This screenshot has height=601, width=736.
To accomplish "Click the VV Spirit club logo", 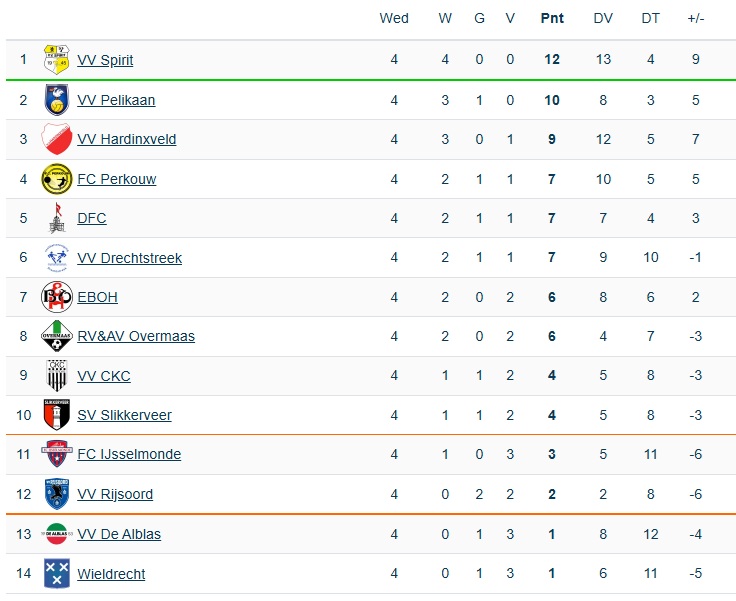I will coord(56,60).
